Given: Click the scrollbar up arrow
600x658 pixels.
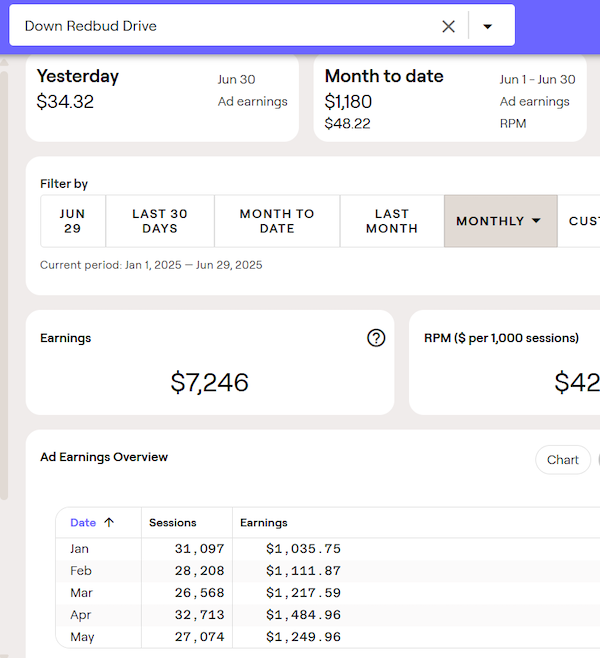Looking at the screenshot, I should 4,63.
